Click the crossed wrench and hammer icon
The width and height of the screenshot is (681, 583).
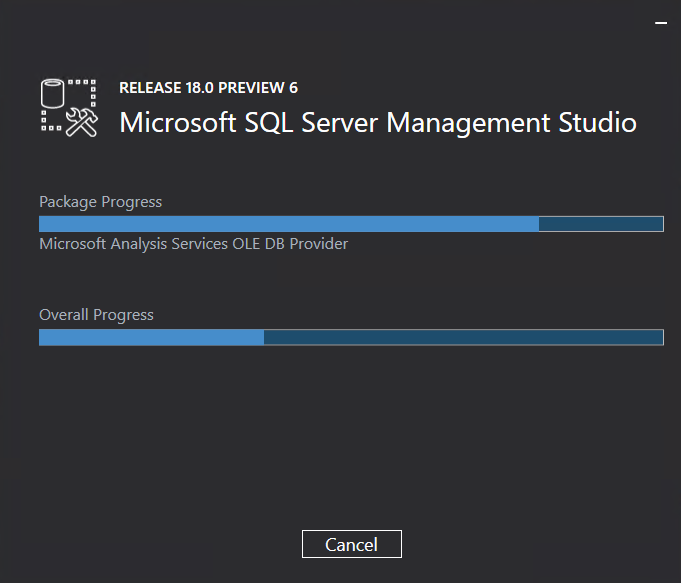pos(82,123)
